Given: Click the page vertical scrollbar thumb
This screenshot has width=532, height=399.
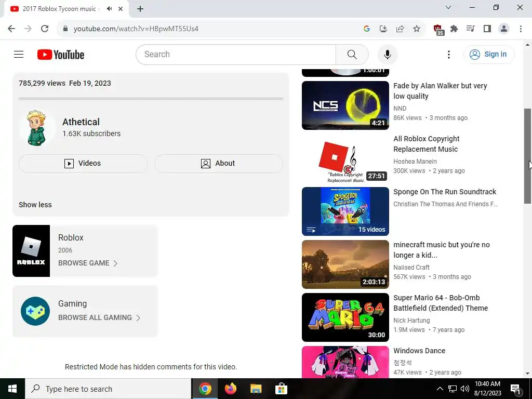Looking at the screenshot, I should tap(527, 156).
